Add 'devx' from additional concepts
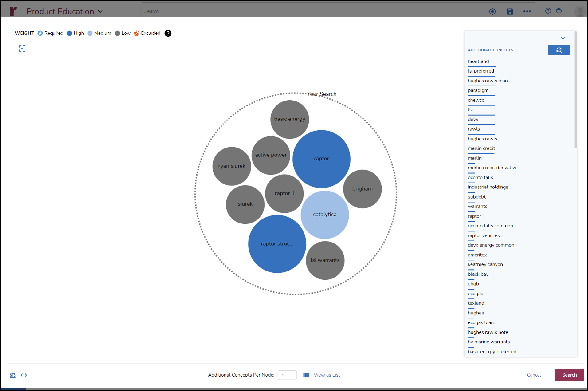 pyautogui.click(x=473, y=120)
